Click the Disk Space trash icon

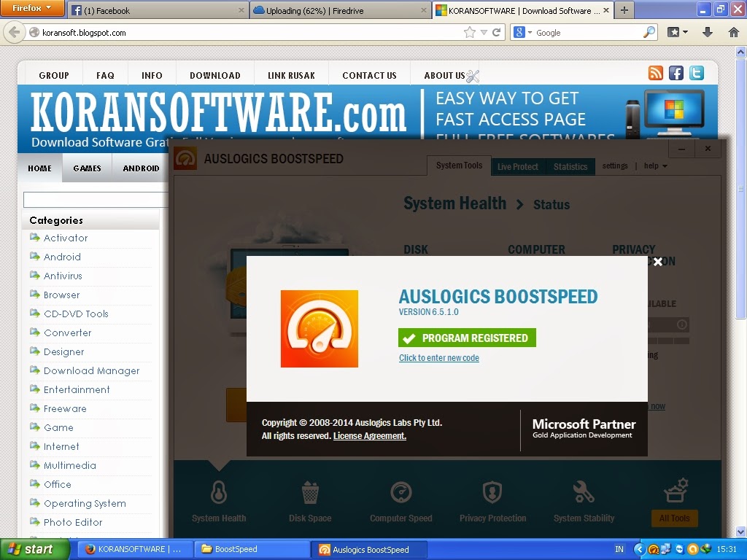[310, 492]
